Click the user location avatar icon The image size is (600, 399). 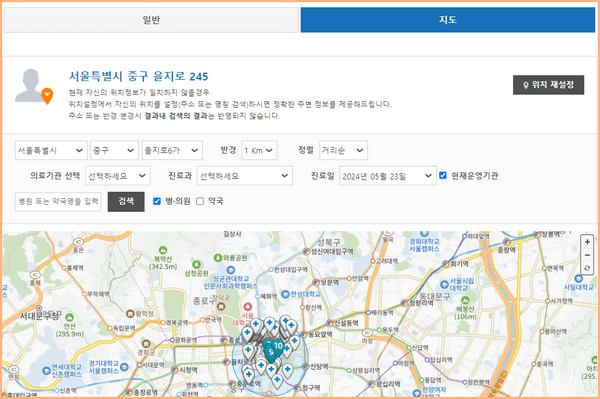coord(34,86)
